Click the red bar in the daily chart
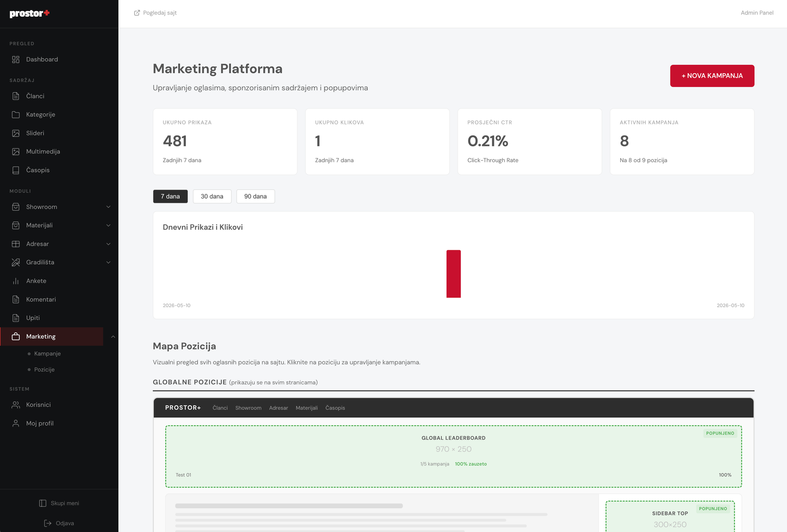The height and width of the screenshot is (532, 787). pyautogui.click(x=454, y=274)
